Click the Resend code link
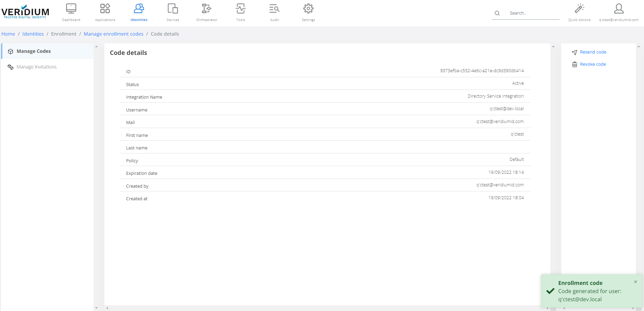 pyautogui.click(x=593, y=52)
